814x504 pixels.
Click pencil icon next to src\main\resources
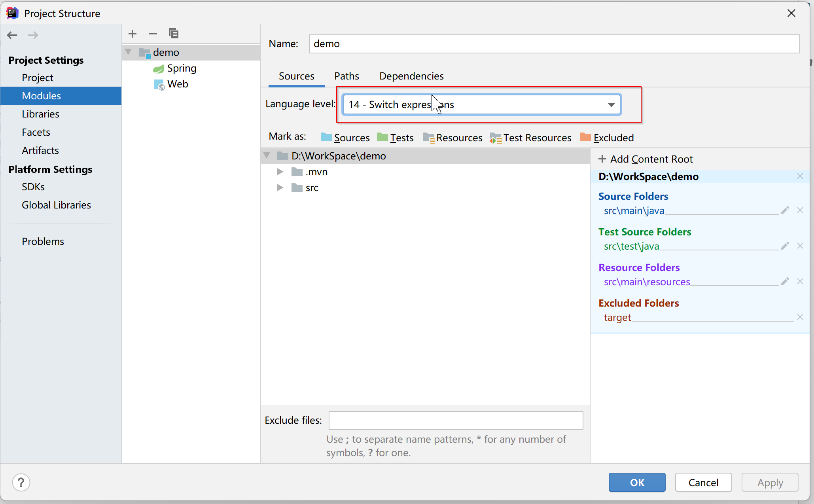[785, 282]
